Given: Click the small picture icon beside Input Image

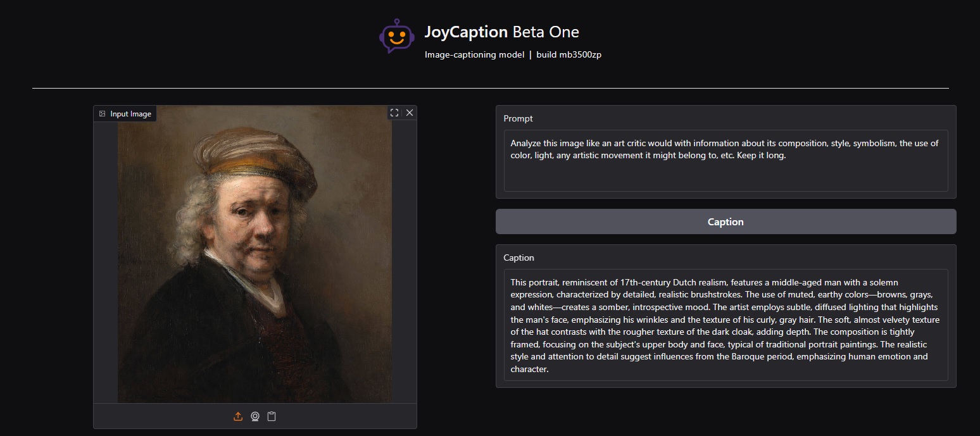Looking at the screenshot, I should click(x=102, y=114).
